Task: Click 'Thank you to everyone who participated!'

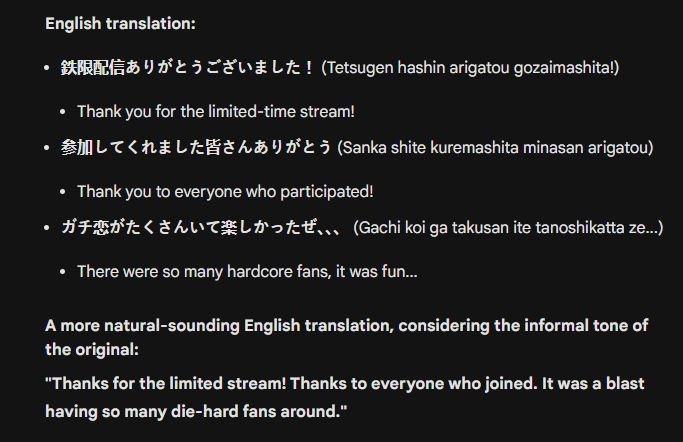Action: point(225,192)
